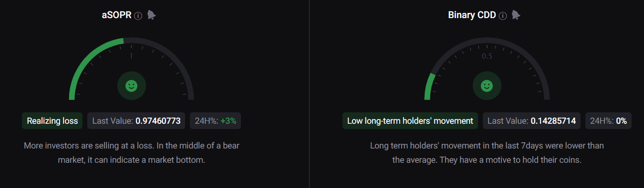Screen dimensions: 644x188
Task: Select the Realizing loss status badge
Action: pos(52,121)
